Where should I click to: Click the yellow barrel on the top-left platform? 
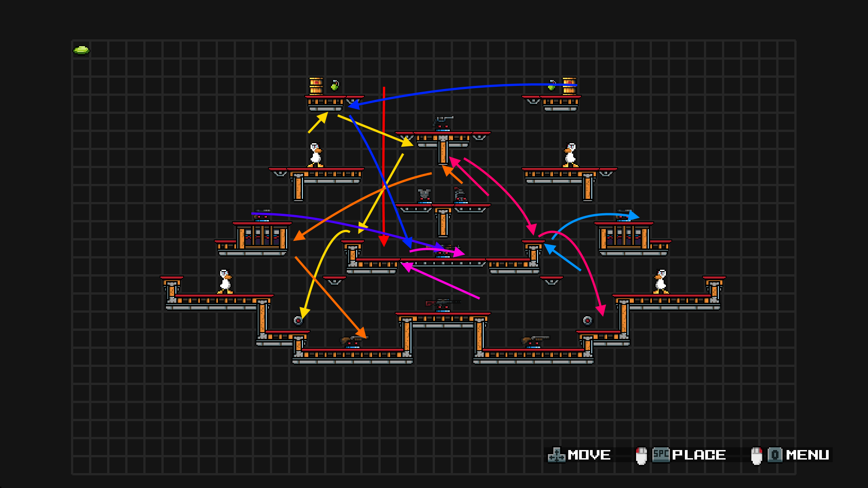(x=316, y=86)
